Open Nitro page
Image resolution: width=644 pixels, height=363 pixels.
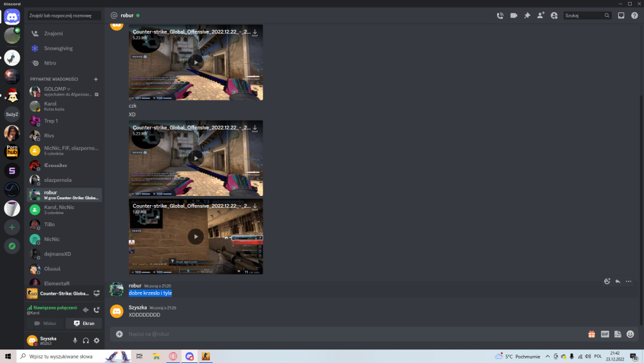pyautogui.click(x=64, y=63)
